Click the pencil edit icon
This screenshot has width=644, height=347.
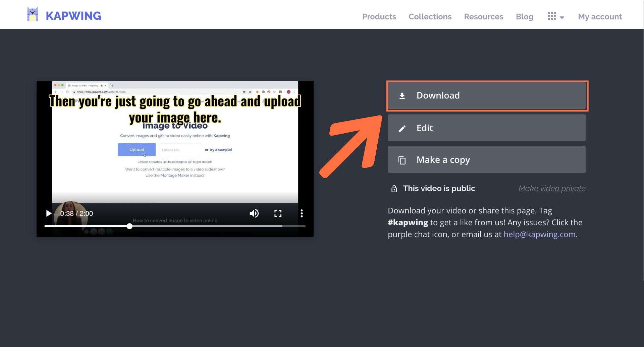[x=402, y=129]
